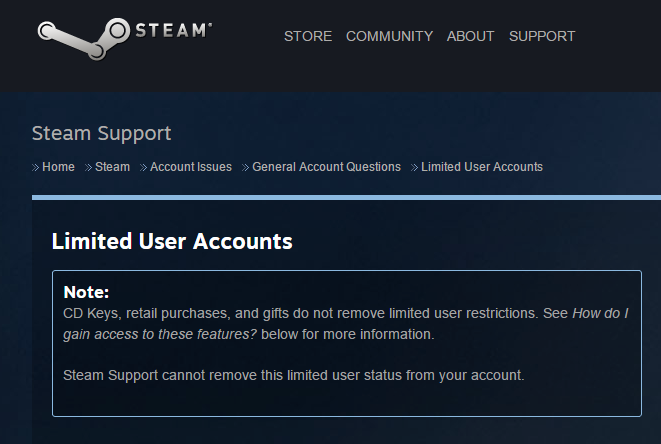This screenshot has height=444, width=661.
Task: Click the Limited User Accounts breadcrumb link
Action: [482, 167]
